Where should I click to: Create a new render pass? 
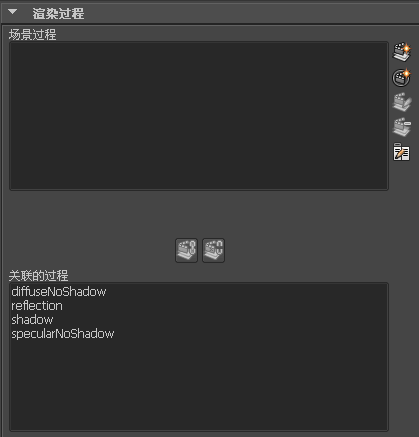pos(402,52)
